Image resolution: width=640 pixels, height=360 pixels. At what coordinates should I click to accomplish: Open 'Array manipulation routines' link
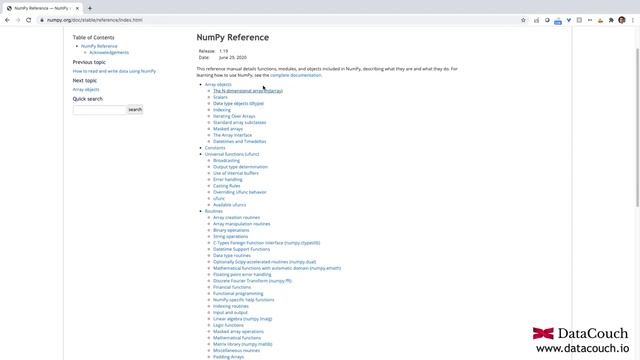[x=242, y=224]
